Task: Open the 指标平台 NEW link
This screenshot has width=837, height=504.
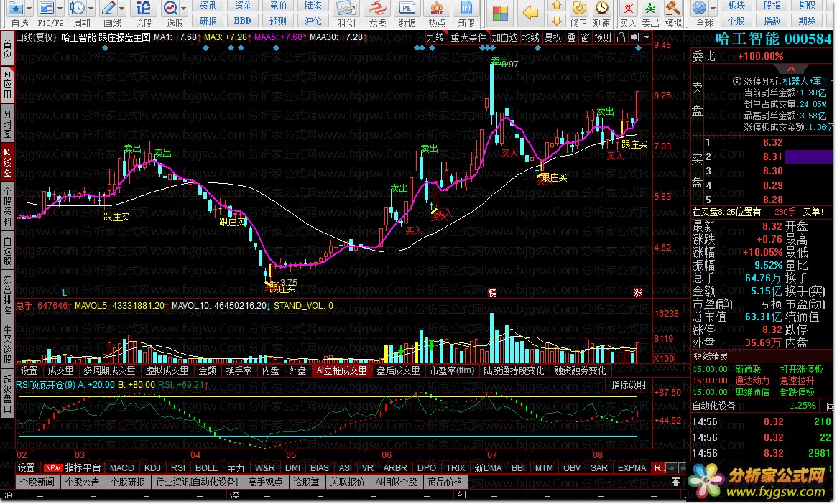Action: coord(73,467)
